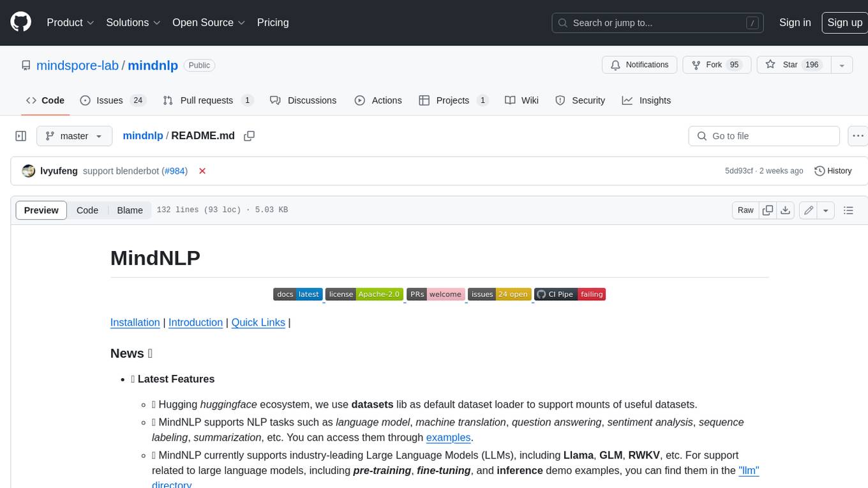868x488 pixels.
Task: Click the slash shortcut key in search
Action: [753, 23]
